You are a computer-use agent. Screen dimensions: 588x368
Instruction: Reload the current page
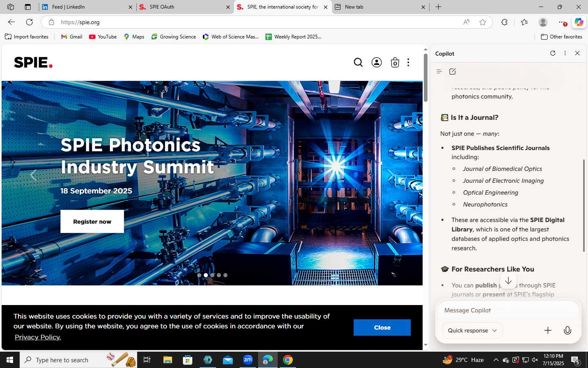pyautogui.click(x=29, y=22)
